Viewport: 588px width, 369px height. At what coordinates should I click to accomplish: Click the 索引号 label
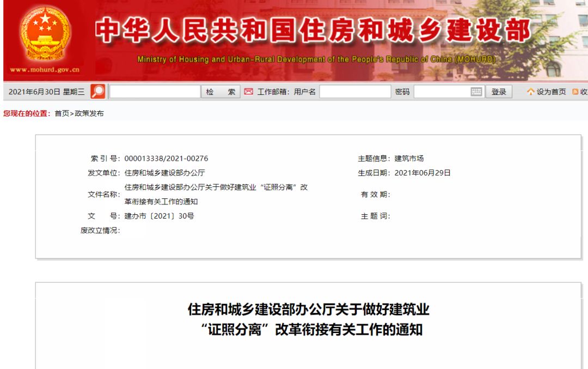106,159
